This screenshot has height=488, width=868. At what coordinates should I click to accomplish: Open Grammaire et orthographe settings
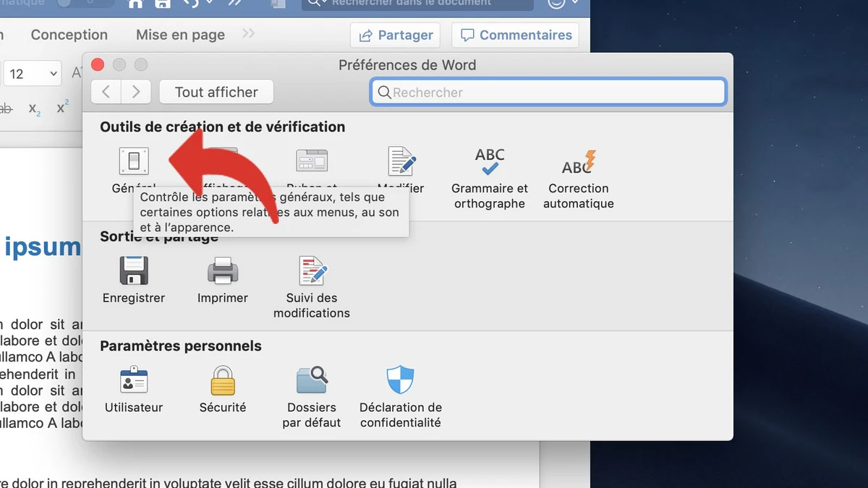[x=490, y=161]
